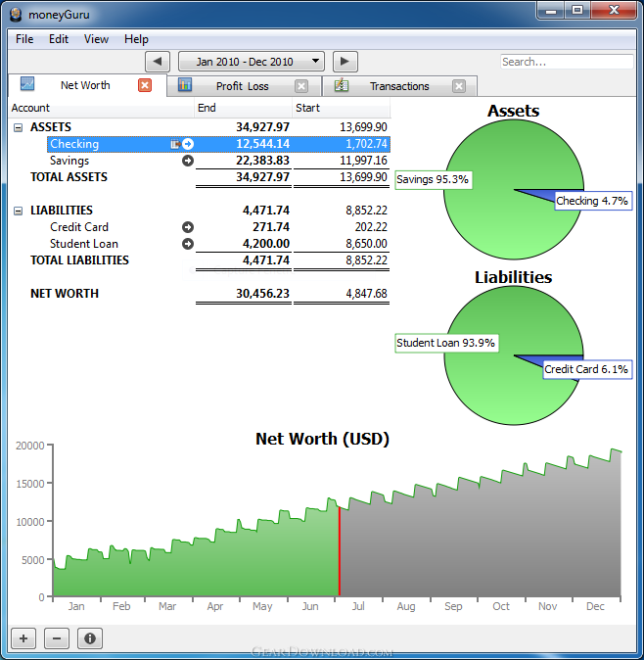This screenshot has height=660, width=644.
Task: Click the 4,847.68 net worth start value
Action: (366, 294)
